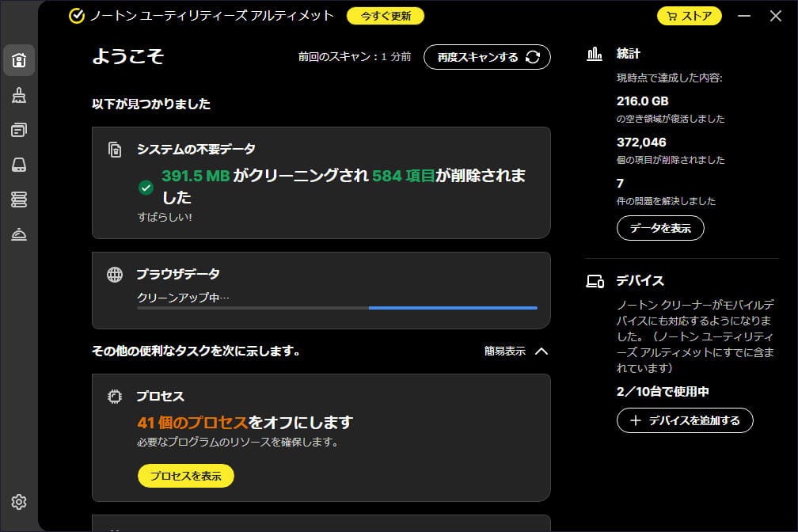Open the bottom dome-shaped cleaner tool in sidebar
The height and width of the screenshot is (532, 798).
pyautogui.click(x=18, y=234)
